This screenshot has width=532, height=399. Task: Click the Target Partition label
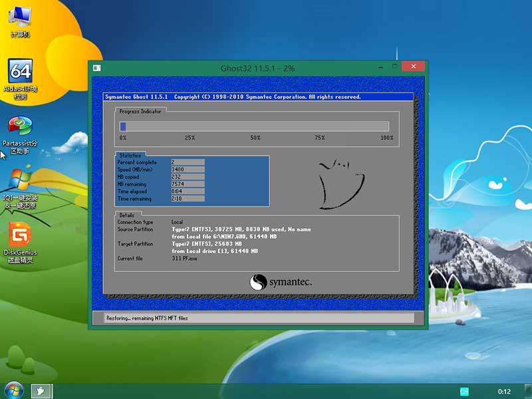pyautogui.click(x=135, y=244)
